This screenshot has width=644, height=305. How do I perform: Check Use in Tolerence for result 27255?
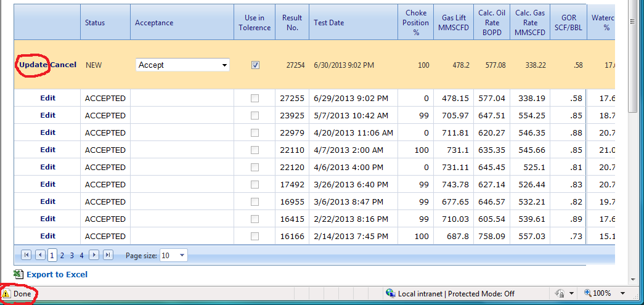point(255,99)
